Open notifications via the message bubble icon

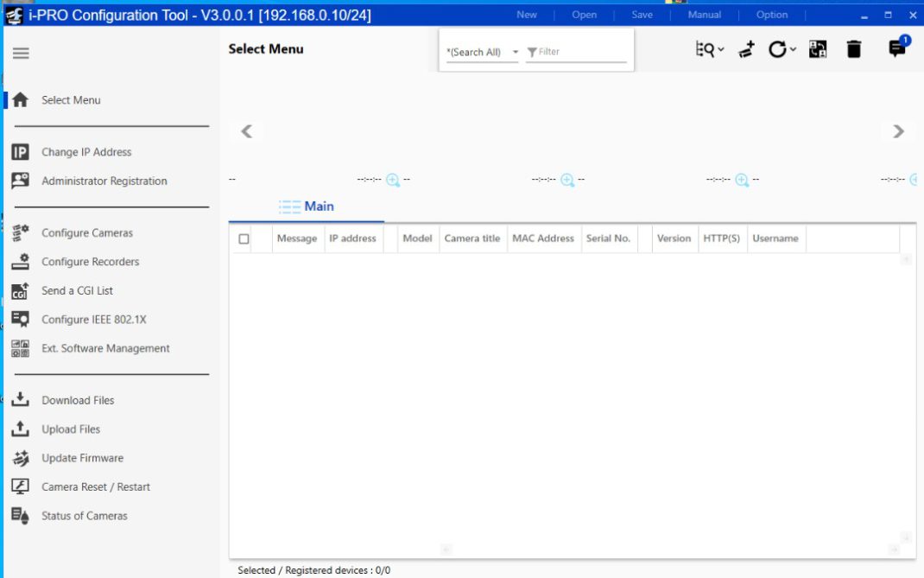click(896, 49)
